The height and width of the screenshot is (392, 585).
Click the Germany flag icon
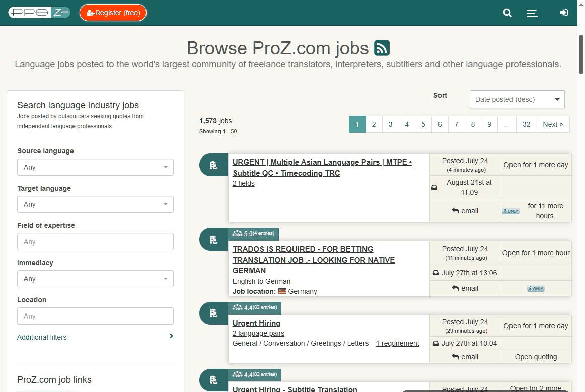point(282,291)
